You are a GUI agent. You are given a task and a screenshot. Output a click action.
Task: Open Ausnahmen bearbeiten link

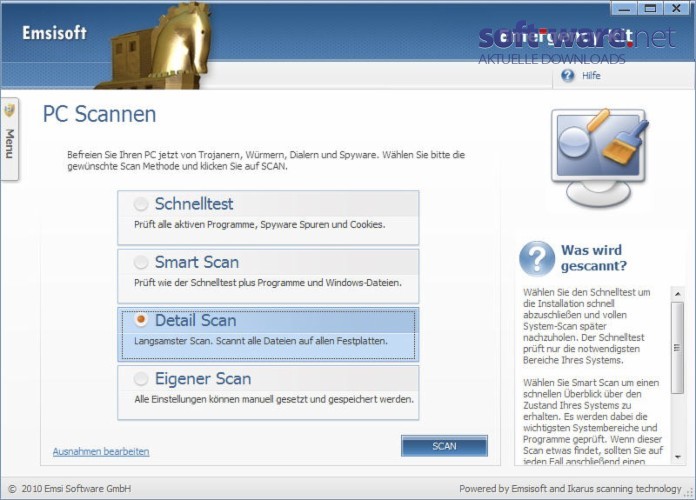click(x=101, y=452)
